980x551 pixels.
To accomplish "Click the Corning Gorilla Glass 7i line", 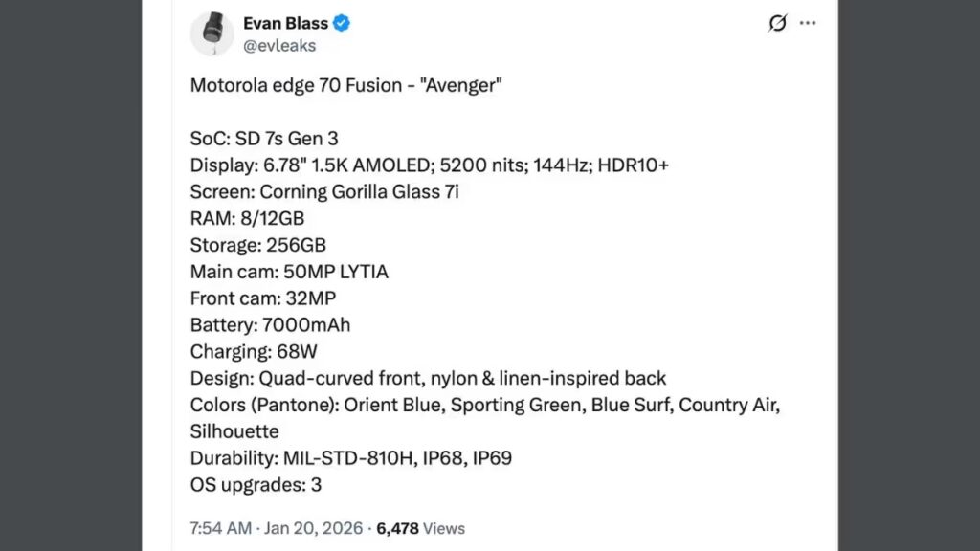I will pos(324,192).
